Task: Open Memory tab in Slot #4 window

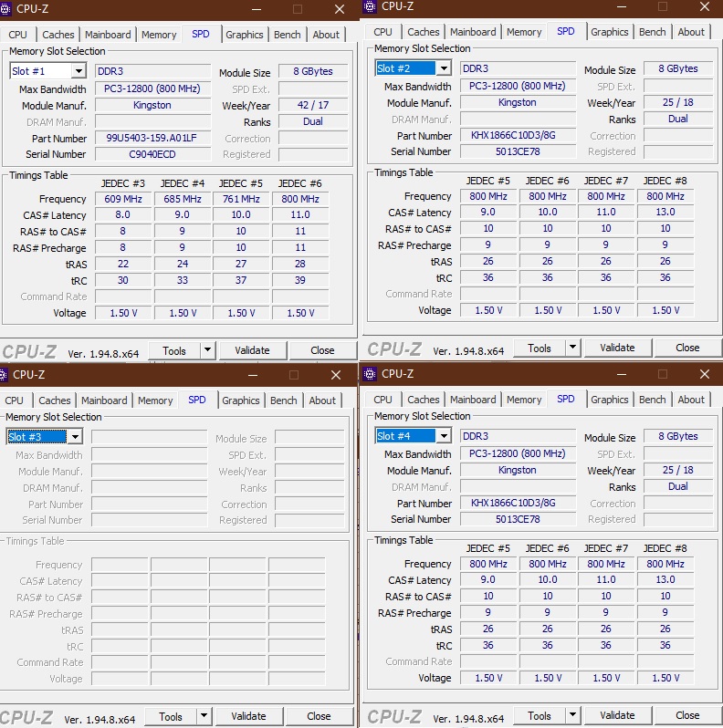Action: pyautogui.click(x=524, y=400)
